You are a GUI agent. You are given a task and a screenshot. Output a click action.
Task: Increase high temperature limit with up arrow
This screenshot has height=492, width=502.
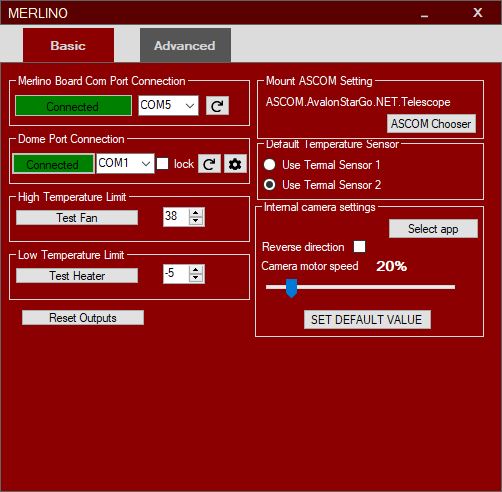click(196, 212)
